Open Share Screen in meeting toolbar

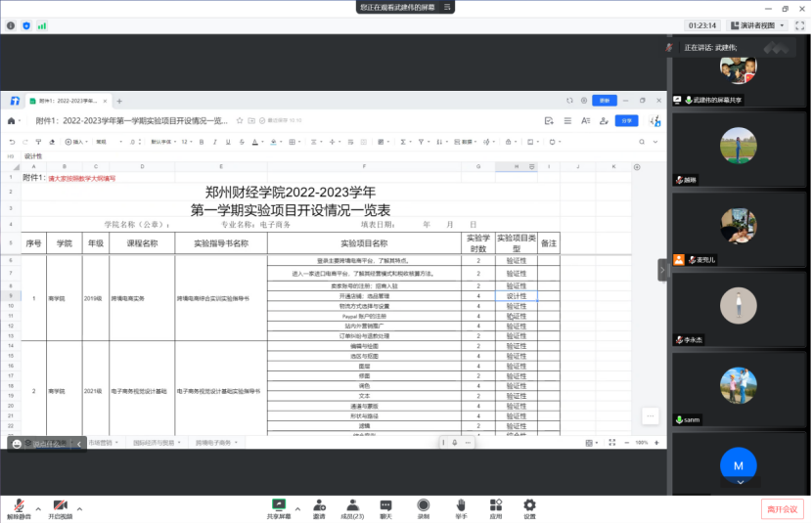tap(279, 508)
